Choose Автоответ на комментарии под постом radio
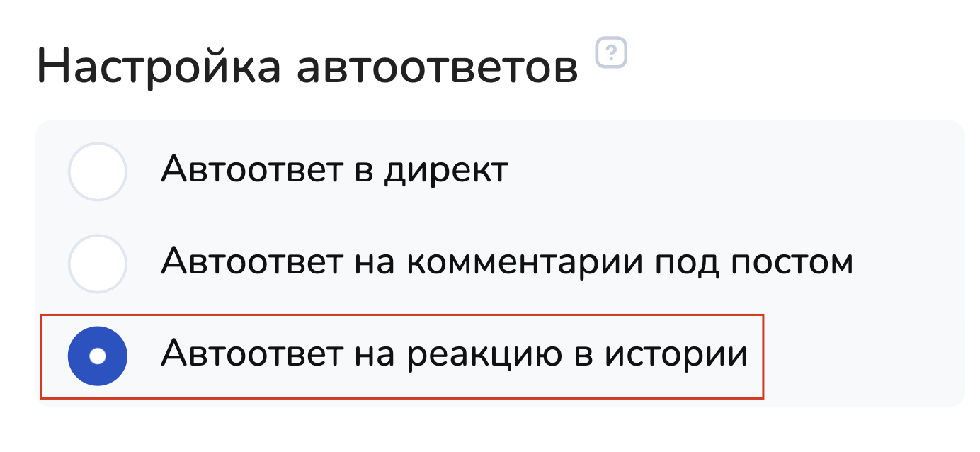Viewport: 980px width, 452px height. (x=98, y=264)
